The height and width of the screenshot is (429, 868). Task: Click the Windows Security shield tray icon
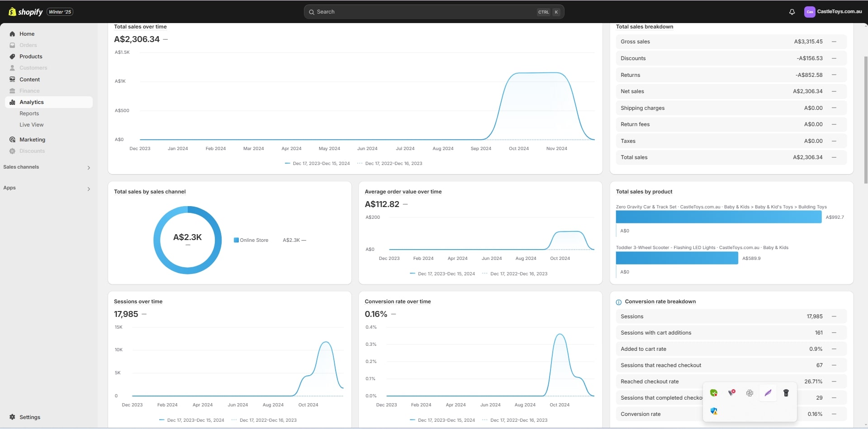click(x=714, y=411)
